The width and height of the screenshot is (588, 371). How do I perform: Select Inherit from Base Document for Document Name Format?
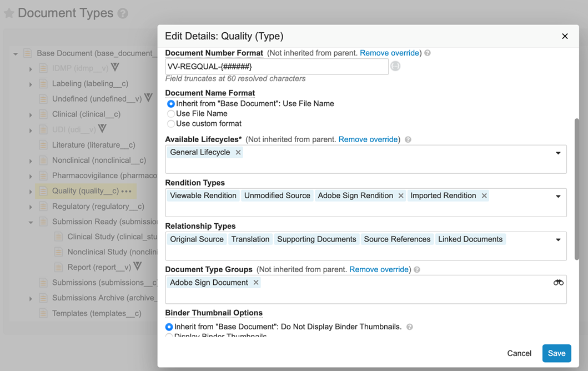pyautogui.click(x=171, y=103)
